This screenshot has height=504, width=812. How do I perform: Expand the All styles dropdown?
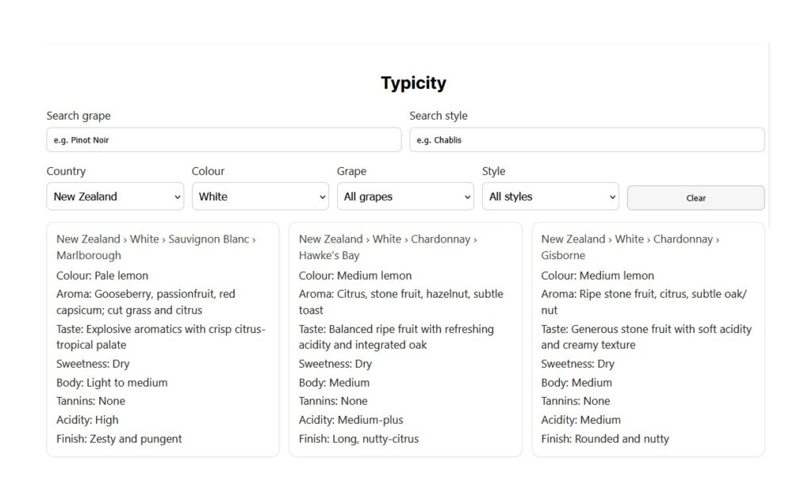click(550, 197)
